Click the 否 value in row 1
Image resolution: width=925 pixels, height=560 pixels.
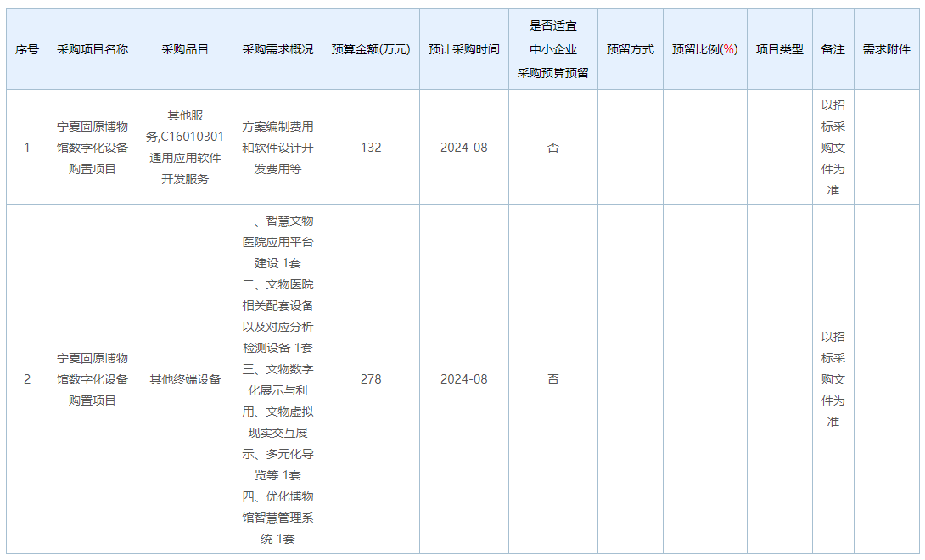[553, 148]
